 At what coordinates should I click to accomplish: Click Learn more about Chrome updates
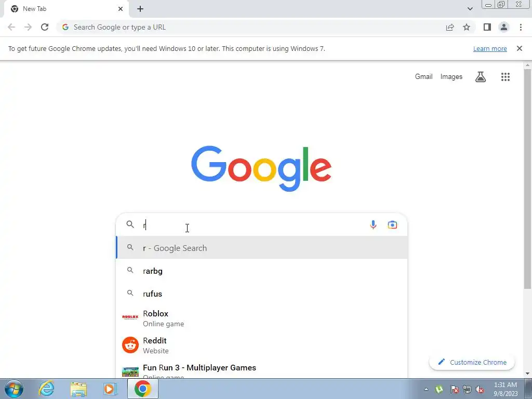pyautogui.click(x=490, y=48)
